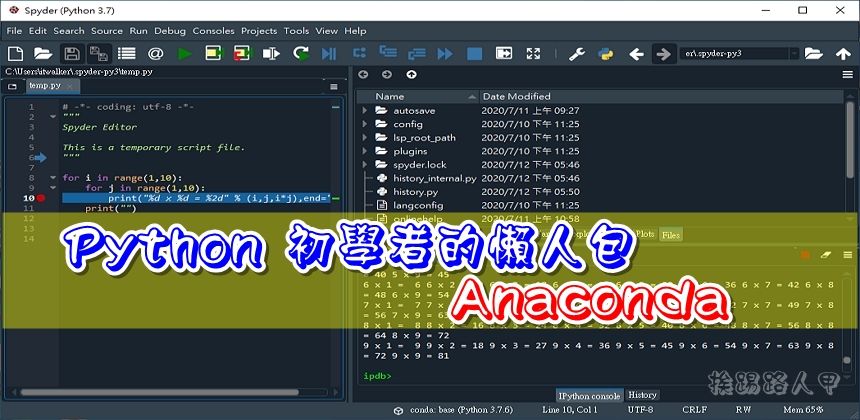Files pane parent folder up arrow
This screenshot has width=860, height=420.
pos(411,75)
